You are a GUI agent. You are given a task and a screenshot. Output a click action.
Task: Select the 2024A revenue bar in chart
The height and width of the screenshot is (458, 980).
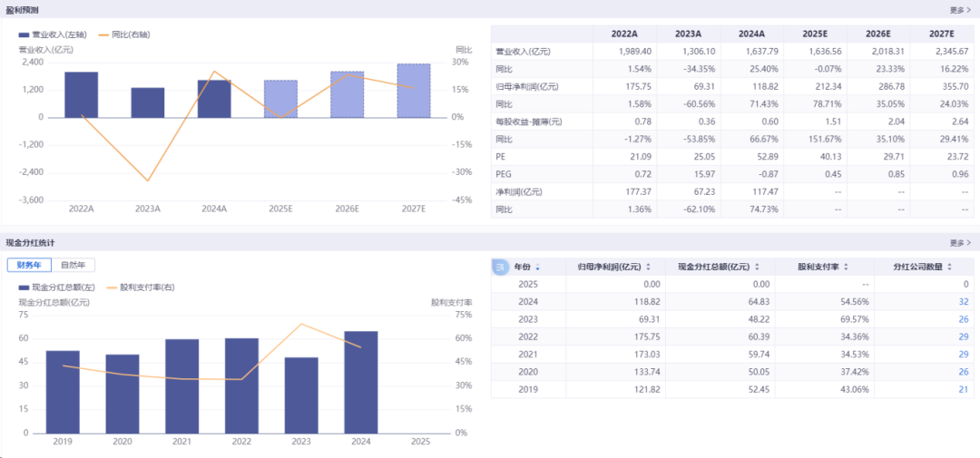214,99
